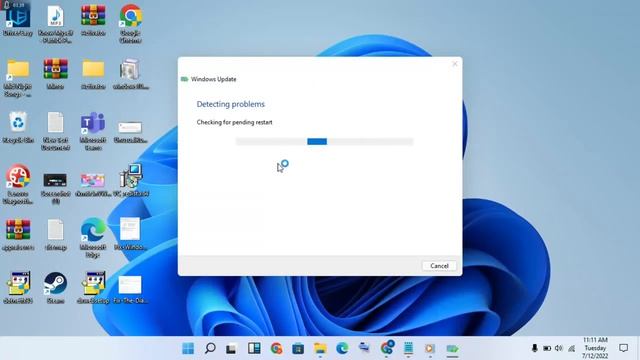Click the Windows Update title icon in the dialog
This screenshot has width=640, height=360.
(x=184, y=79)
